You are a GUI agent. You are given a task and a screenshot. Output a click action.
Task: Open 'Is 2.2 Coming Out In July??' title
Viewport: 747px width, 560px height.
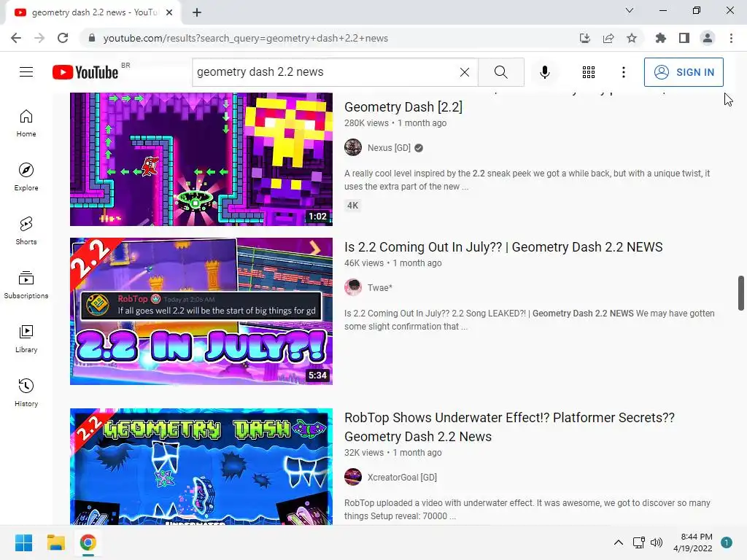point(503,247)
